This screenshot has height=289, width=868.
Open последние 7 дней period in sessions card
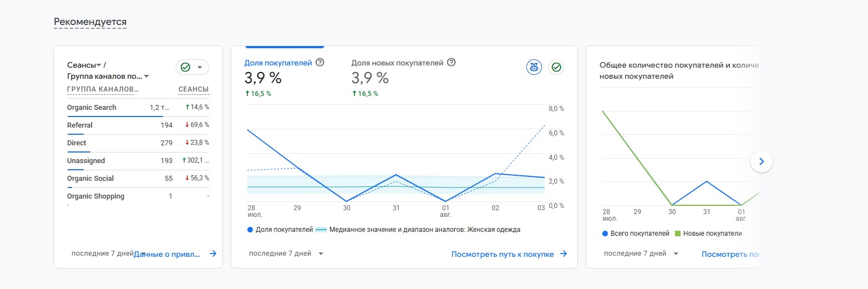pos(103,253)
